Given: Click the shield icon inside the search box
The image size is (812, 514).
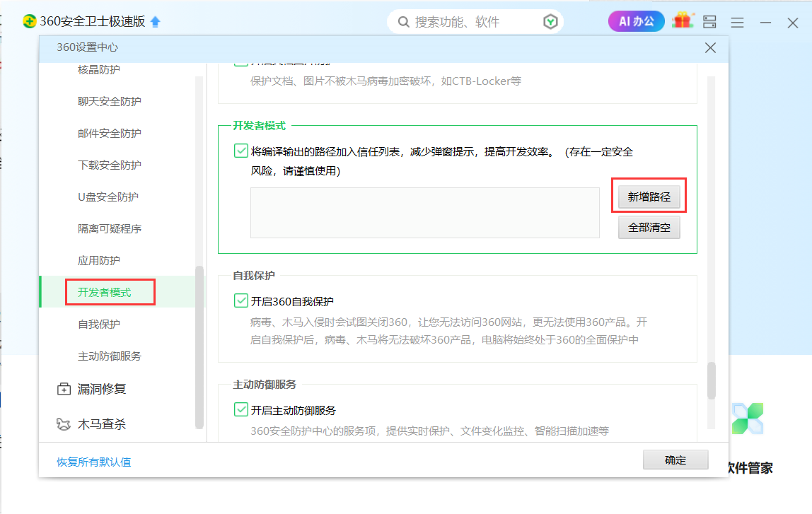Looking at the screenshot, I should tap(550, 22).
